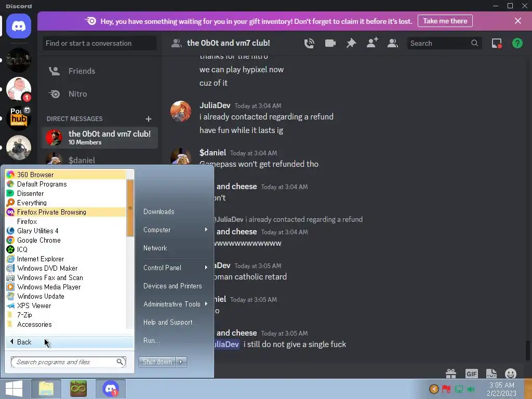This screenshot has height=399, width=532.
Task: Expand Administrative Tools submenu arrow
Action: click(206, 304)
